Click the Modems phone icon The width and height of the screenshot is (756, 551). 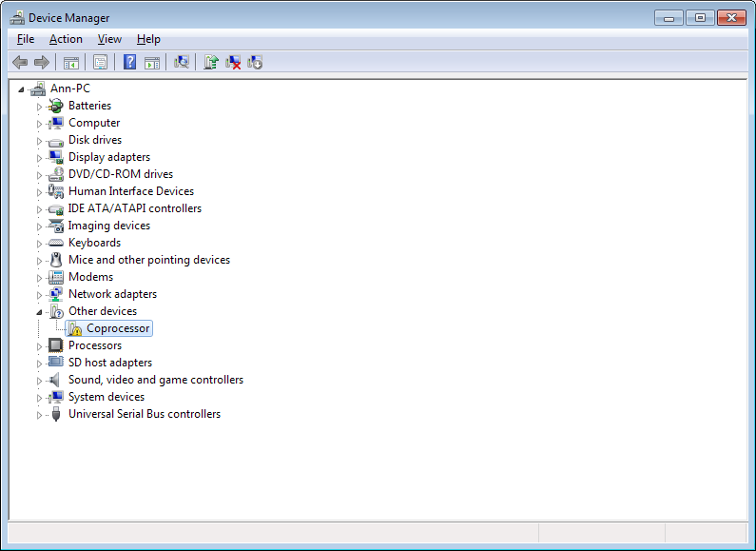[56, 277]
